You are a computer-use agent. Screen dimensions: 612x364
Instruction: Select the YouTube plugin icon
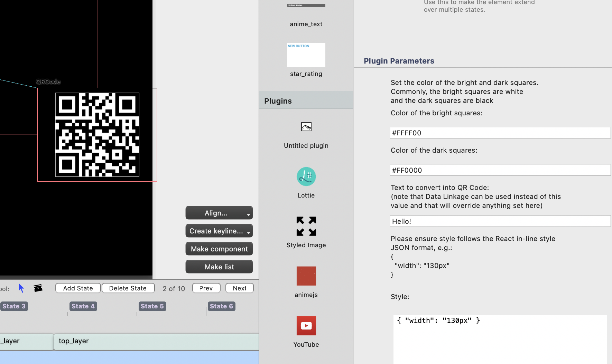306,326
